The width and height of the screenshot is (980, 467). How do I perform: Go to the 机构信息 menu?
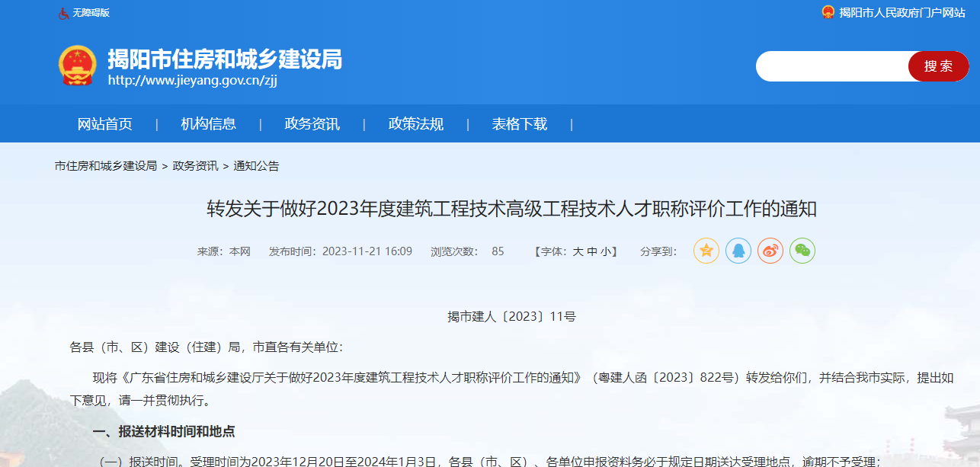click(208, 124)
